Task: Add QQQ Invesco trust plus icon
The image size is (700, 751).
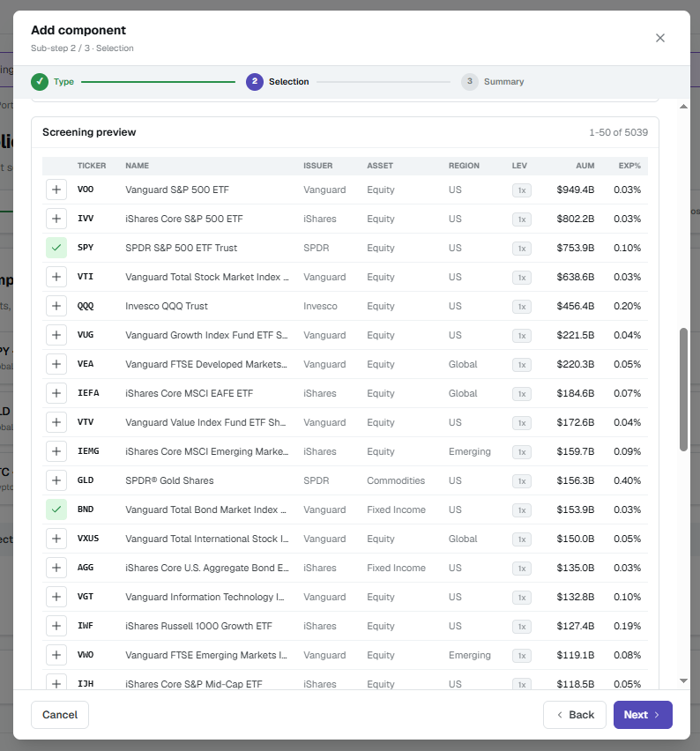Action: [x=56, y=306]
